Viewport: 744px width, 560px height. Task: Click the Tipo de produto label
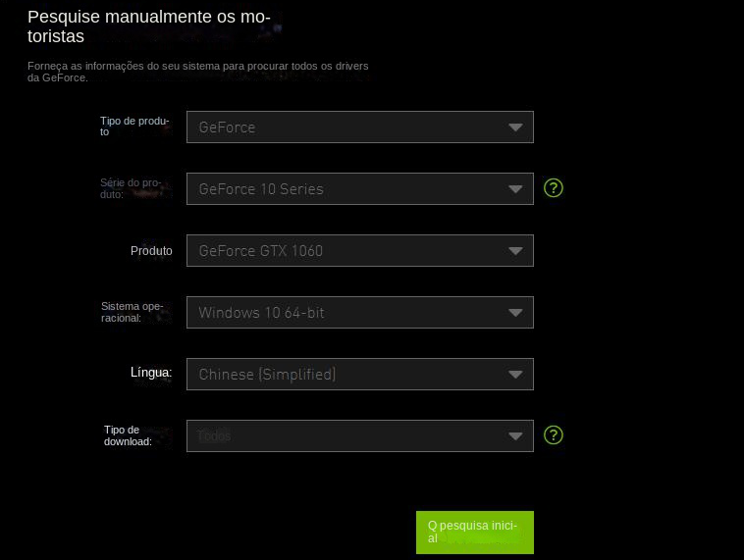click(134, 127)
